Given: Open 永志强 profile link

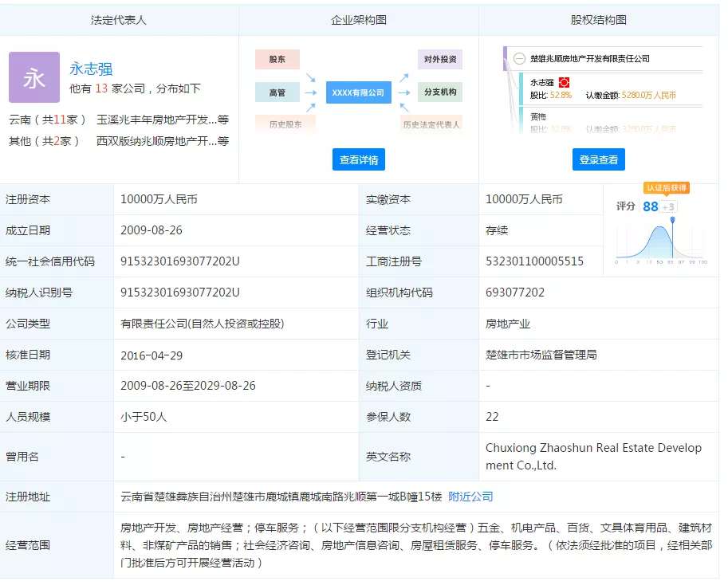Looking at the screenshot, I should pyautogui.click(x=91, y=69).
